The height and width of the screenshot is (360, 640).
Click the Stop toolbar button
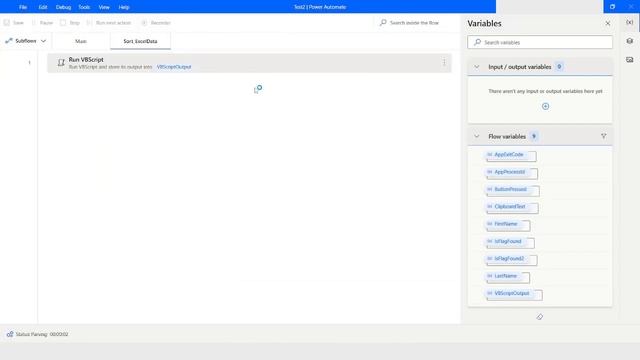coord(70,23)
